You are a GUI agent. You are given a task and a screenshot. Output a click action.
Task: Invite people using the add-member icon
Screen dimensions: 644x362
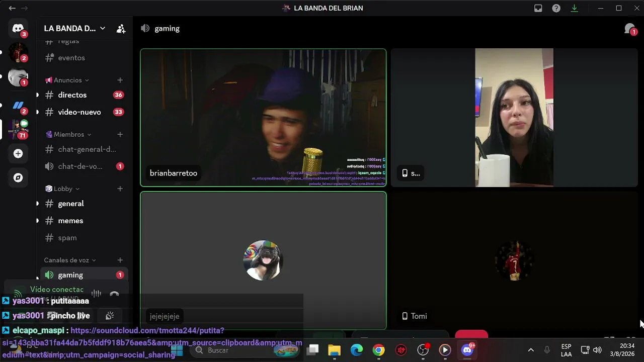point(121,29)
